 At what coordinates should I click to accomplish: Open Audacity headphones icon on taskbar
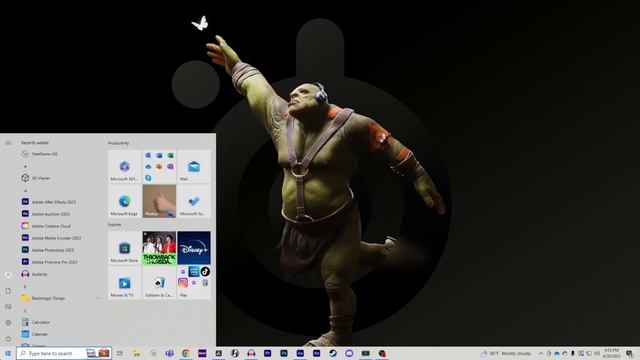point(251,353)
